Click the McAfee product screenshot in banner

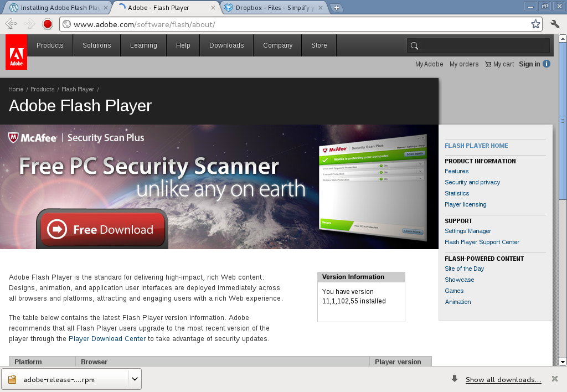[373, 187]
